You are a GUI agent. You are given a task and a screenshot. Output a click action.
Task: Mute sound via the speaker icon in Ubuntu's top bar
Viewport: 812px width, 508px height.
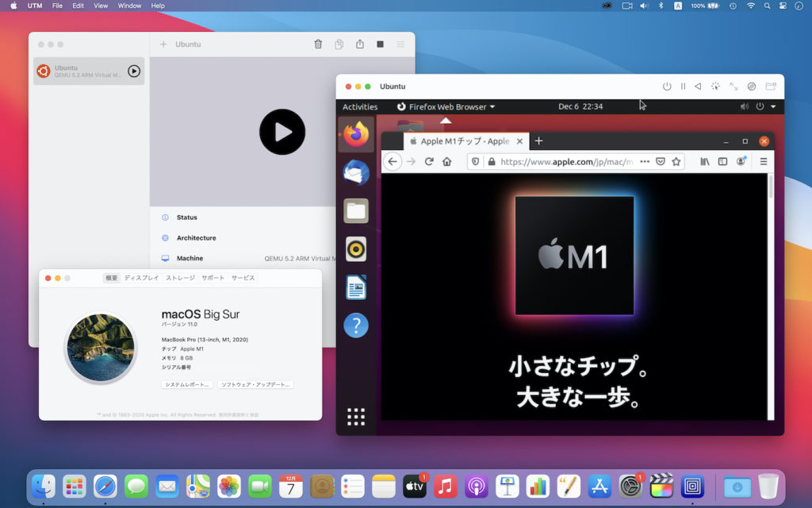click(745, 106)
